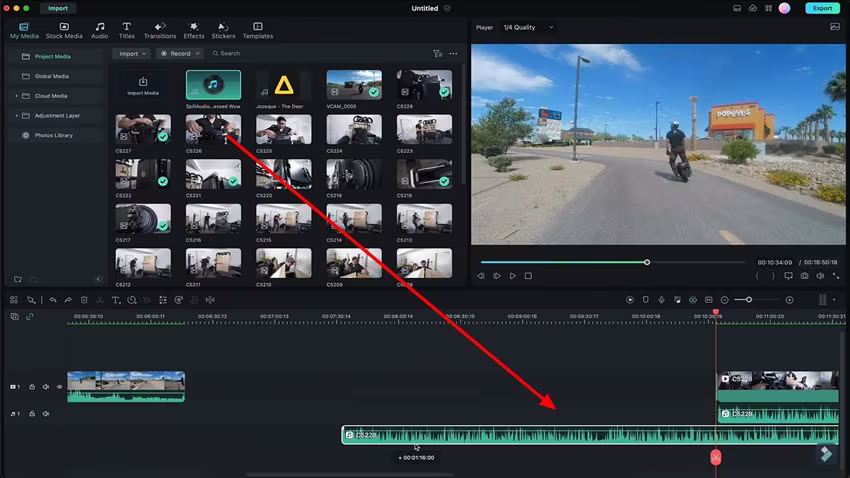Mute video track 1 audio
This screenshot has width=850, height=478.
(x=46, y=387)
